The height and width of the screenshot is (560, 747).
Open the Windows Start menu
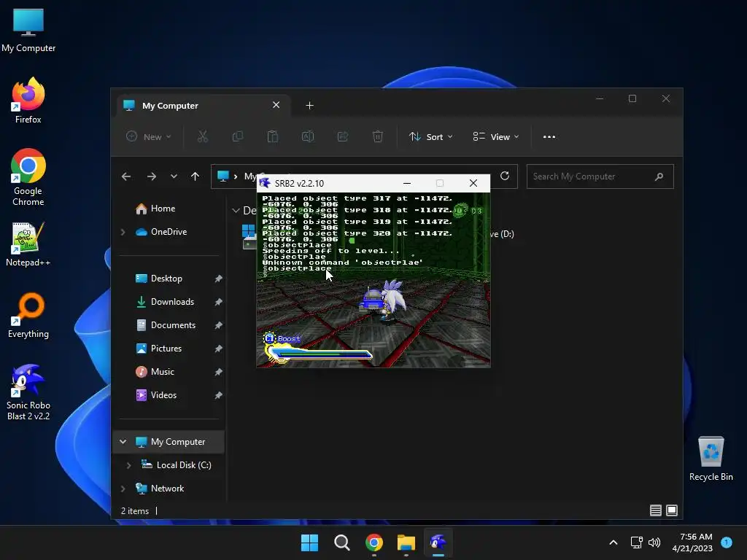(x=309, y=542)
